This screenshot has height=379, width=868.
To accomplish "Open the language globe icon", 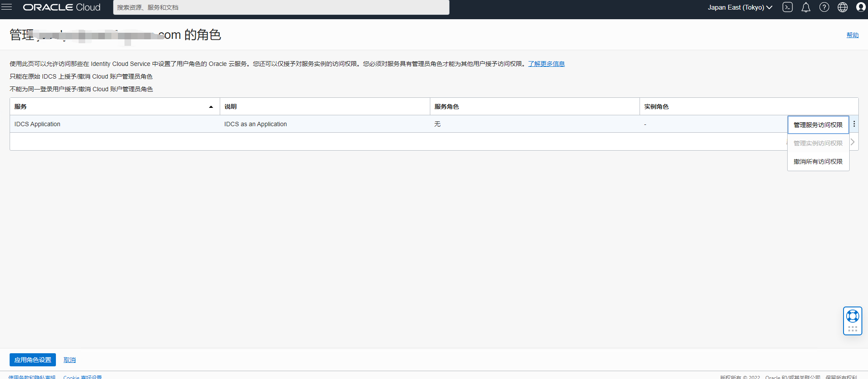I will pos(843,7).
